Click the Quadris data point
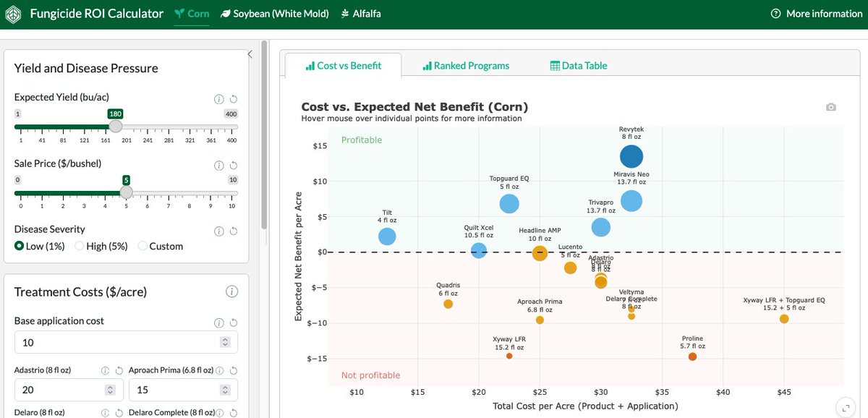The height and width of the screenshot is (418, 868). coord(448,304)
